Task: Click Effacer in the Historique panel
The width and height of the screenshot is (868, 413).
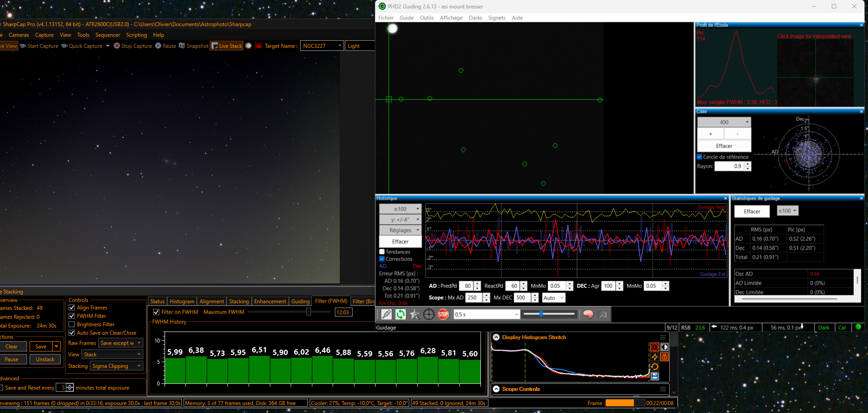Action: [x=400, y=241]
